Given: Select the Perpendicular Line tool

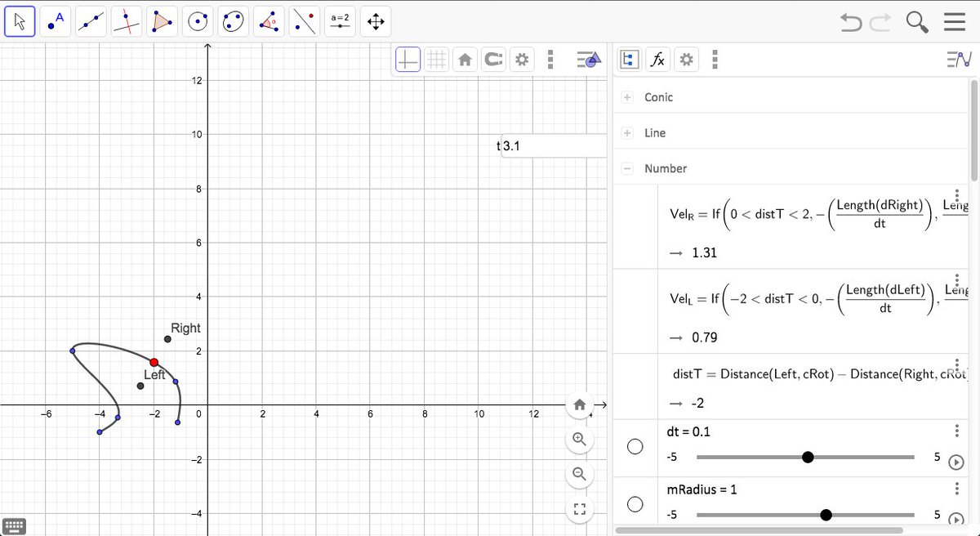Looking at the screenshot, I should pos(127,22).
